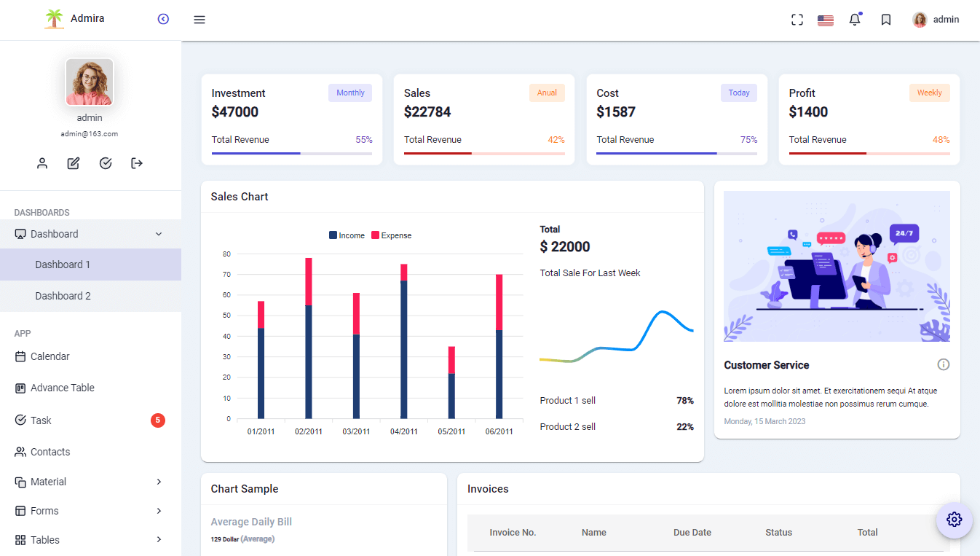Toggle the Income legend in Sales Chart
Screen dimensions: 980x556
point(347,235)
